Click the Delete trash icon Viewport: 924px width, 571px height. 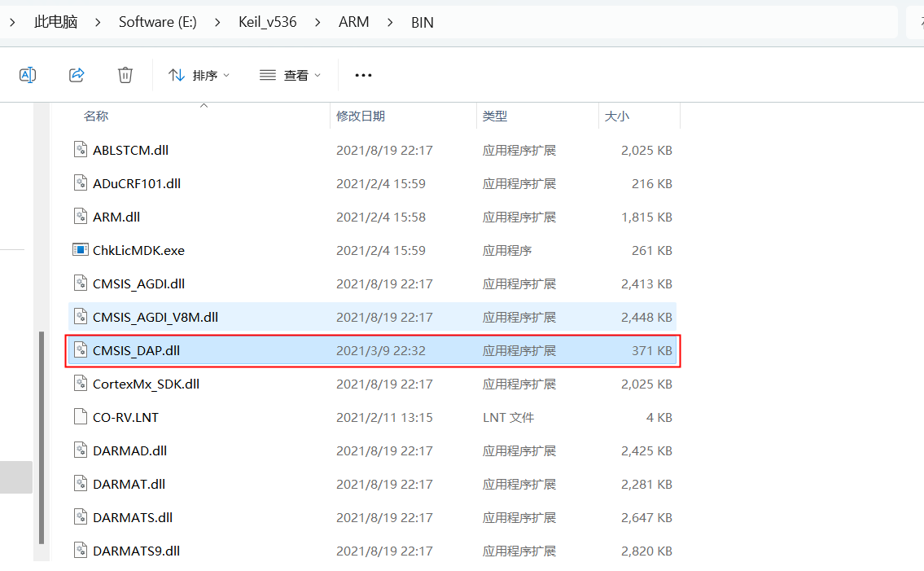[125, 75]
